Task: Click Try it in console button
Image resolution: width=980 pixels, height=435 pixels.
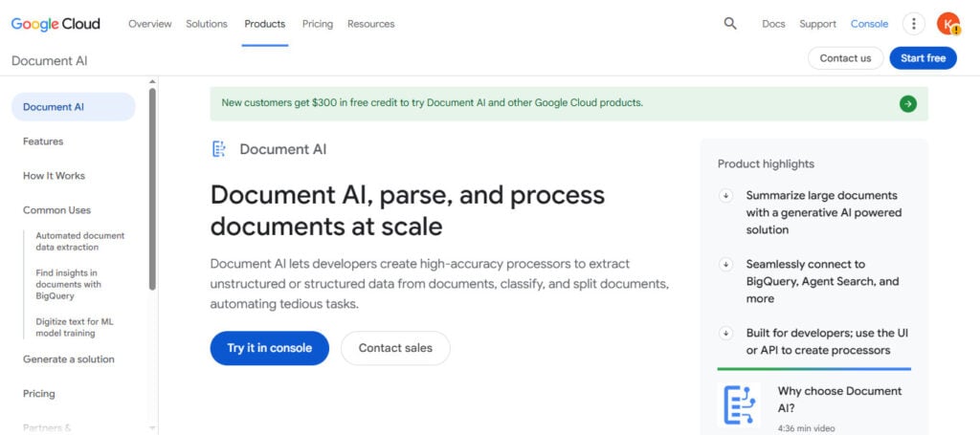Action: pos(269,348)
